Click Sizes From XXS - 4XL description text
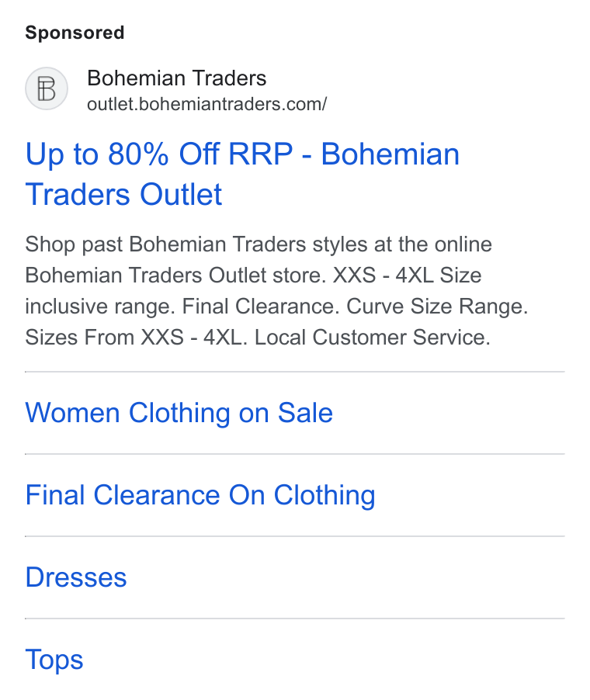Viewport: 590px width, 700px height. pyautogui.click(x=136, y=338)
